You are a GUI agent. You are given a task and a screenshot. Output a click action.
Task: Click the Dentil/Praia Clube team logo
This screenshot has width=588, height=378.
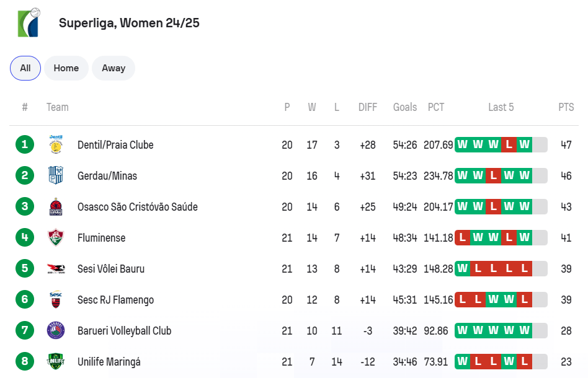[56, 145]
